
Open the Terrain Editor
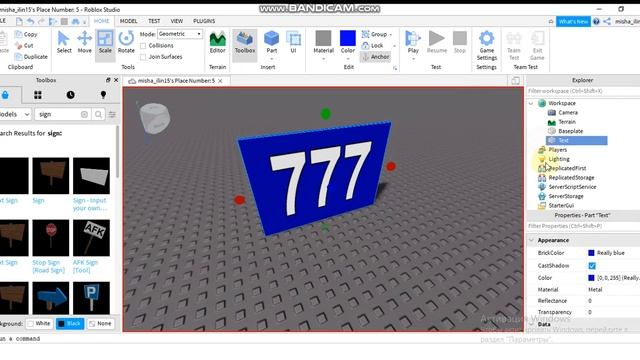coord(218,42)
